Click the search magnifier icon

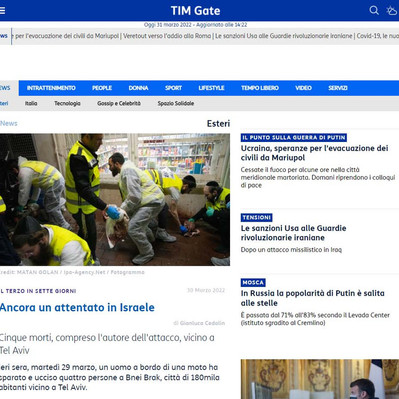374,10
